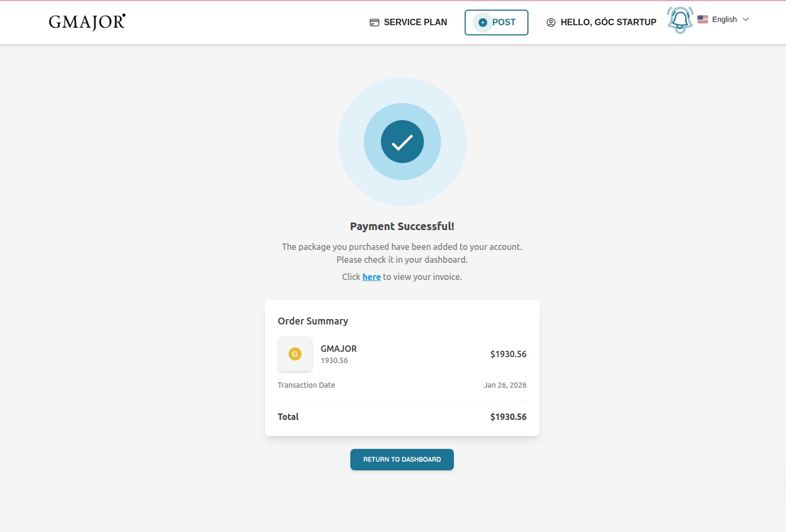Click the credit card icon beside Service Plan
The height and width of the screenshot is (532, 786).
(x=374, y=23)
